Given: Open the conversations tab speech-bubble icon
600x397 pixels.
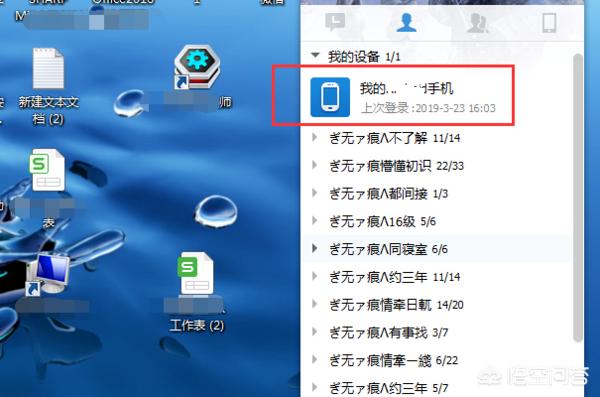Looking at the screenshot, I should (x=335, y=22).
